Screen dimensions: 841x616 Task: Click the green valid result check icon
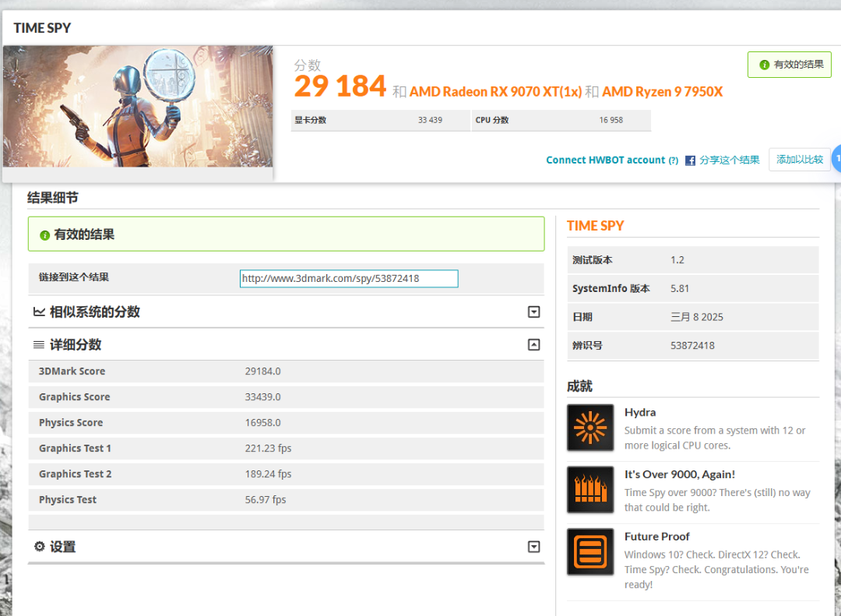coord(44,234)
